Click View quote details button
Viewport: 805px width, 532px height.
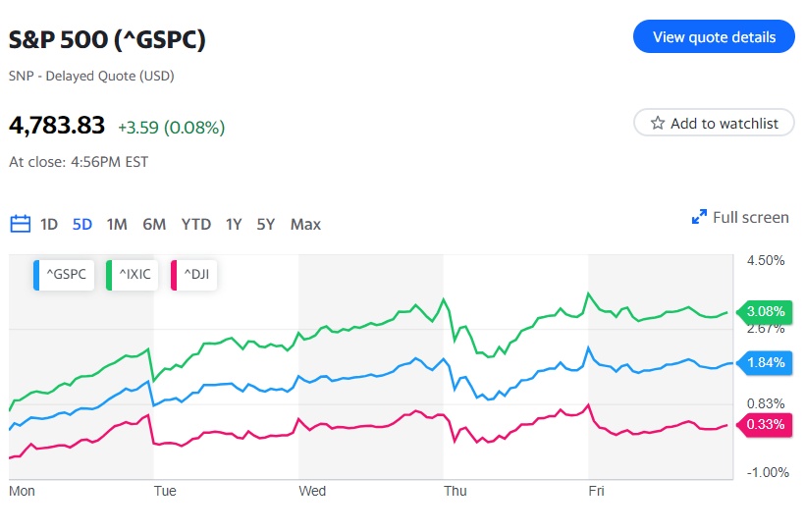coord(714,36)
